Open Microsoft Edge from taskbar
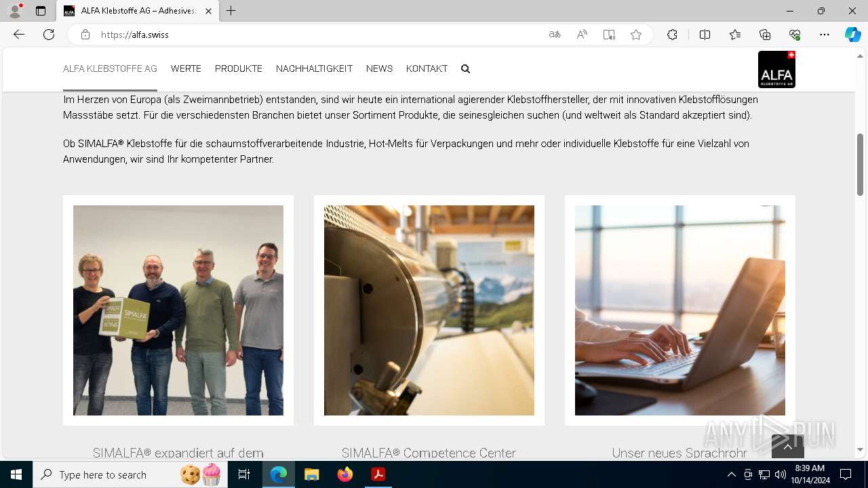The image size is (868, 488). (279, 474)
